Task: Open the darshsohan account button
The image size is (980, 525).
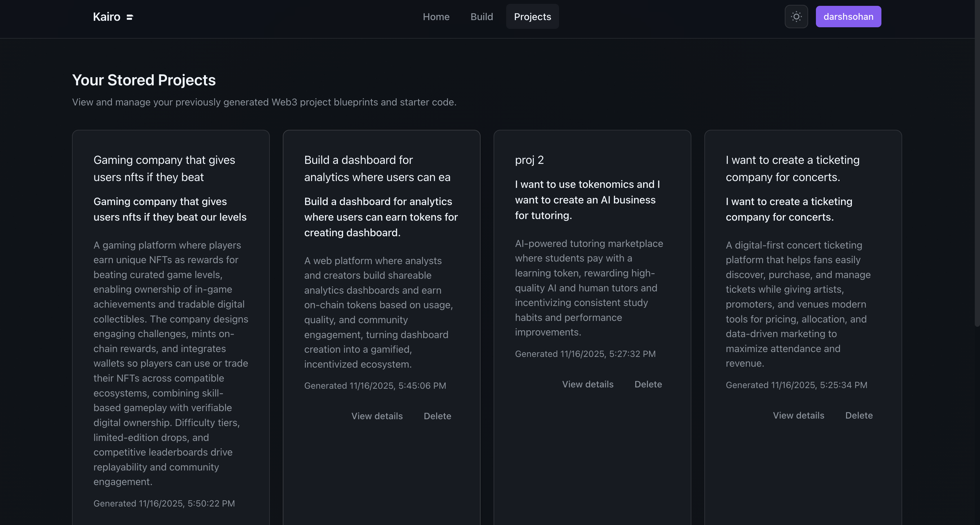Action: [x=848, y=17]
